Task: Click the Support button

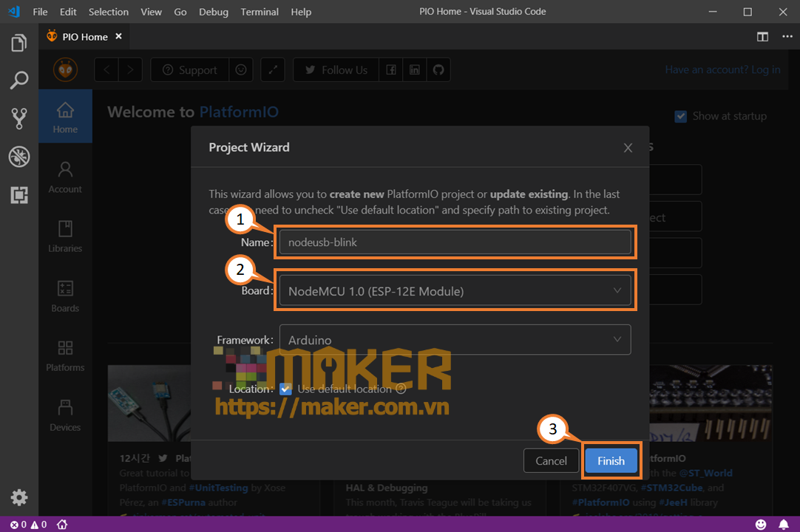Action: click(190, 70)
